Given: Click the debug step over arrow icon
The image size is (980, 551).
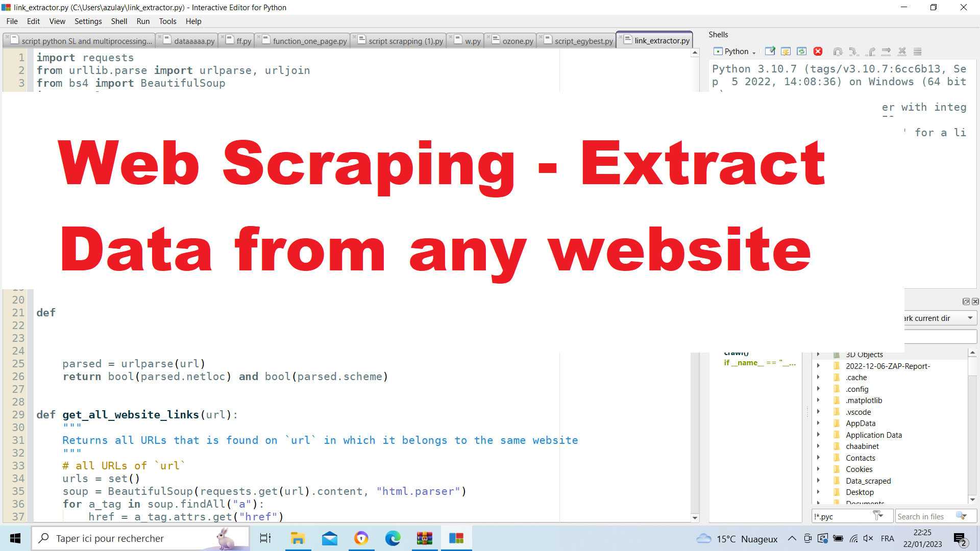Looking at the screenshot, I should 886,52.
